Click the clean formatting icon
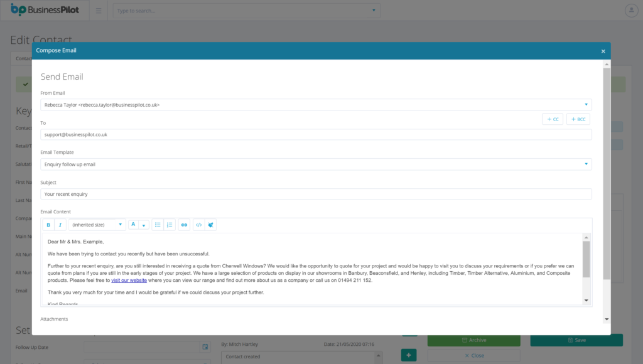The image size is (643, 364). [211, 225]
